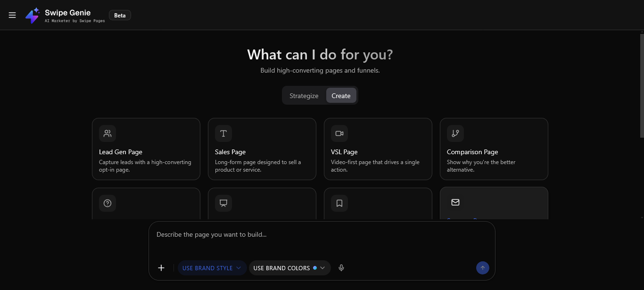Open the hamburger navigation menu
Image resolution: width=644 pixels, height=290 pixels.
coord(12,15)
